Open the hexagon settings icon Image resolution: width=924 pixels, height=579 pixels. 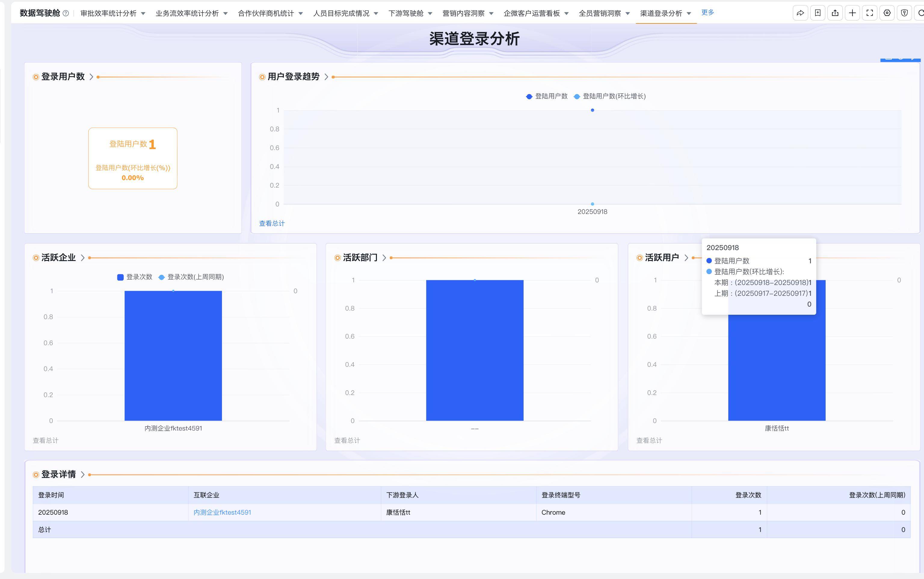pos(887,13)
